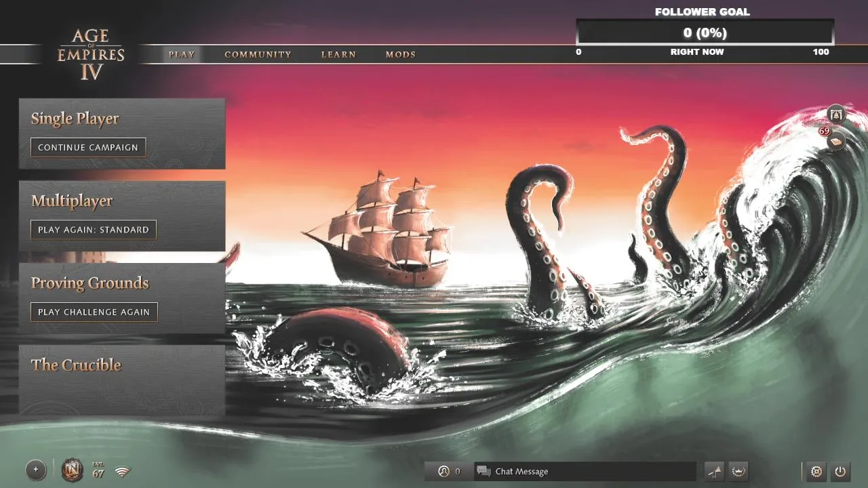Click the FOLLOWER GOAL title text

tap(703, 12)
